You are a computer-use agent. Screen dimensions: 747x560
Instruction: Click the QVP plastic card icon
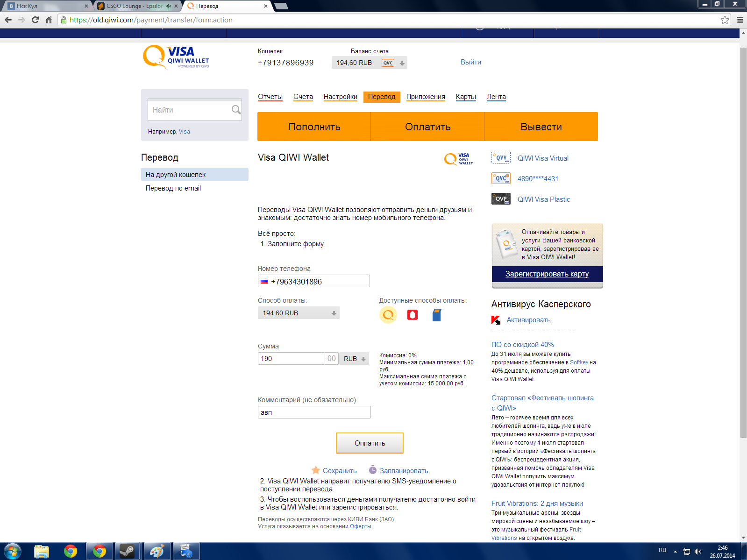click(501, 199)
